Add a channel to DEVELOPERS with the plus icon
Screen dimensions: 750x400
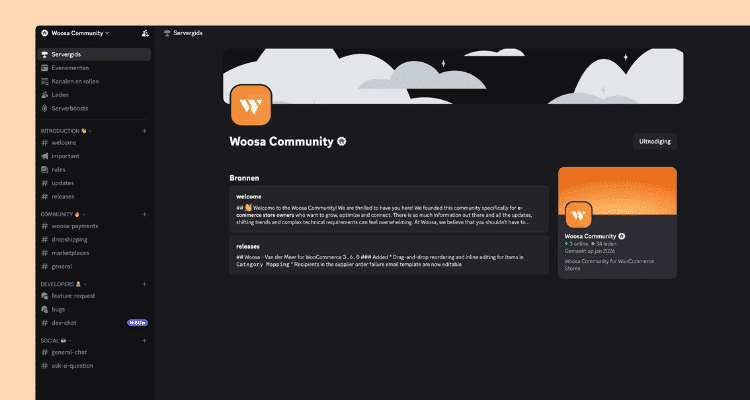click(144, 284)
